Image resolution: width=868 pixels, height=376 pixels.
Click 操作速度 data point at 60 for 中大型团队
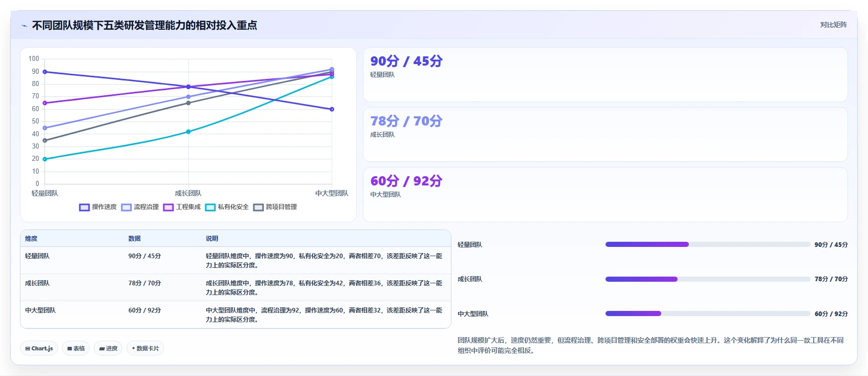[332, 109]
